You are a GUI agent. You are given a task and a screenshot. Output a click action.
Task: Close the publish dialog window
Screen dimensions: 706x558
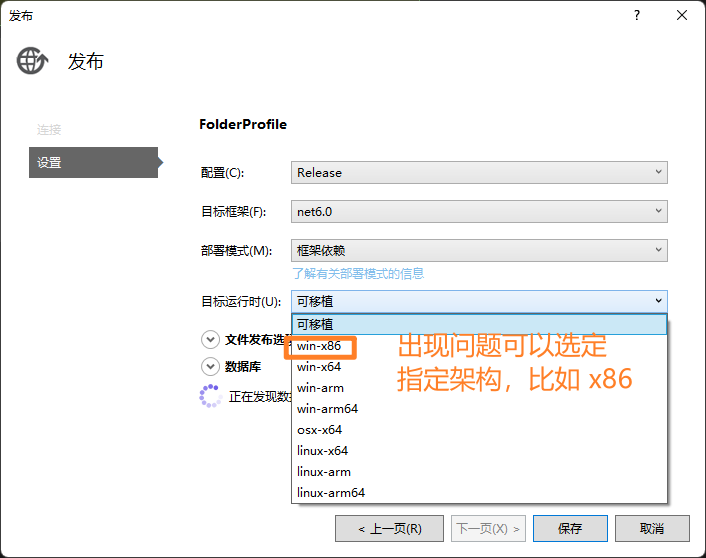point(682,15)
